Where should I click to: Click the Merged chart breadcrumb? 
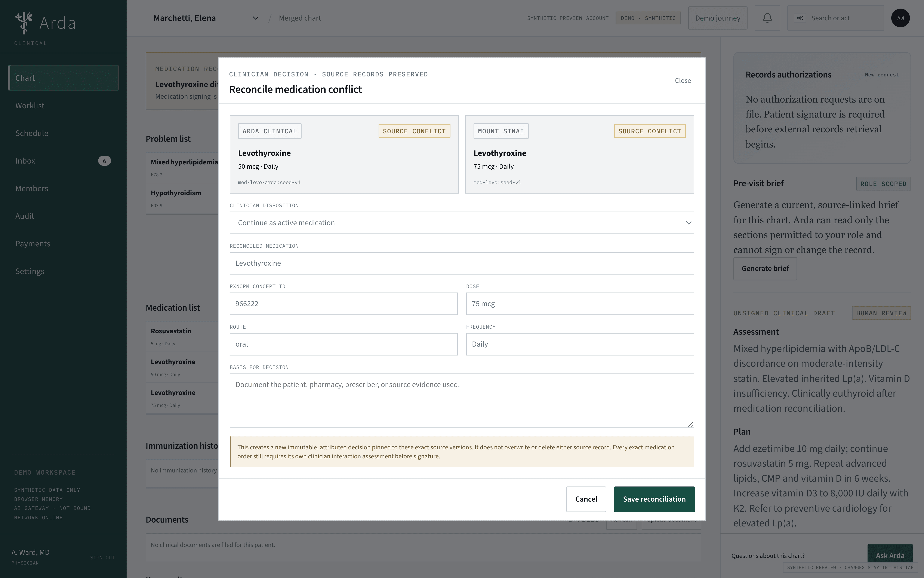(300, 18)
